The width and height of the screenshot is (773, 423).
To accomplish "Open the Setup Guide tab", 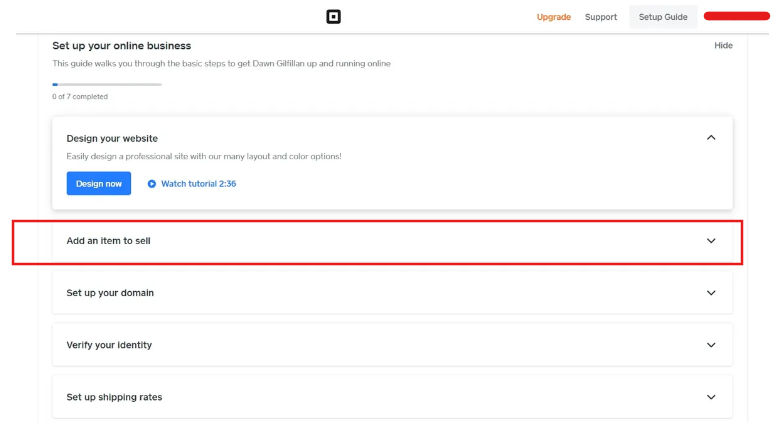I will pyautogui.click(x=663, y=17).
